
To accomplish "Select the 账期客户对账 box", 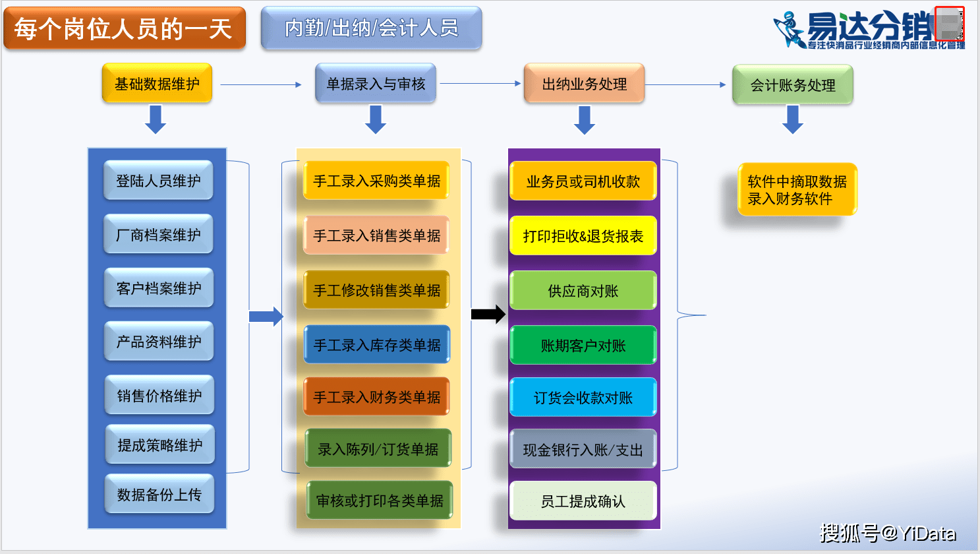I will 583,345.
